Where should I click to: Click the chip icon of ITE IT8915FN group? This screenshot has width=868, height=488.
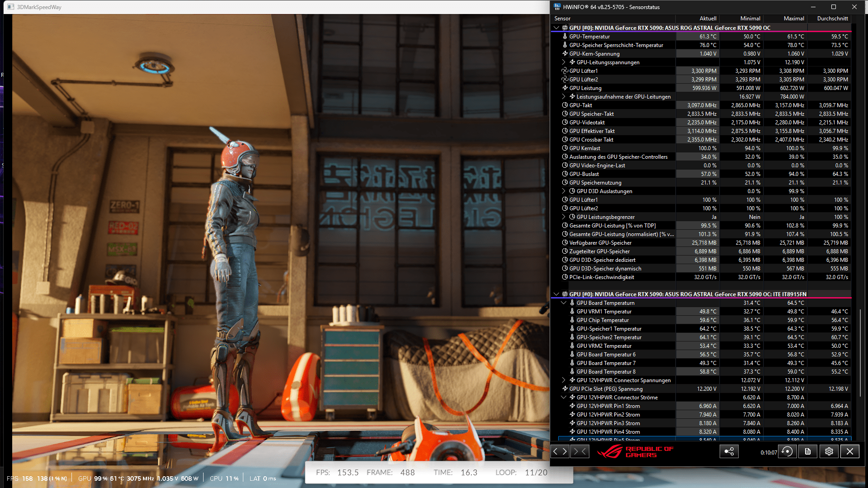pos(565,294)
